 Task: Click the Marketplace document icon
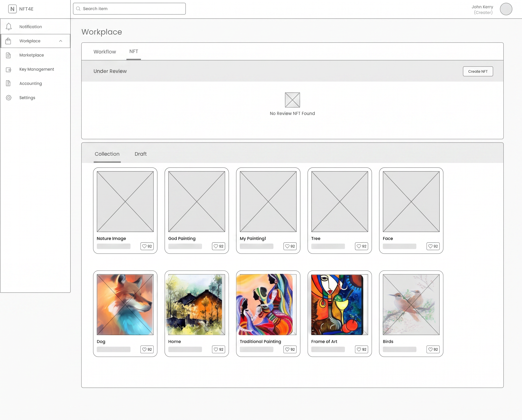[x=8, y=55]
